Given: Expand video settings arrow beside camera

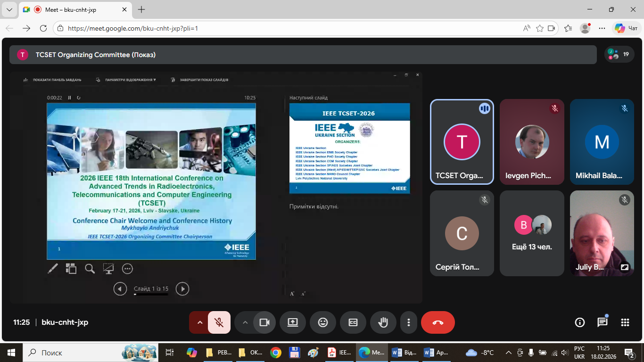Looking at the screenshot, I should (245, 322).
